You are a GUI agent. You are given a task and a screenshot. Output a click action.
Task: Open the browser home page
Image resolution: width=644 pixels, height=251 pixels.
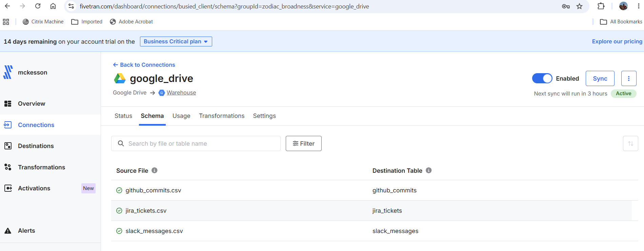click(x=53, y=6)
